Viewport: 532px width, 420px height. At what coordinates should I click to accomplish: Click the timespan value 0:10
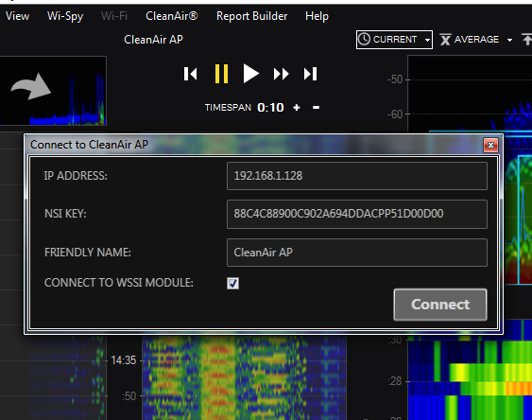click(270, 107)
